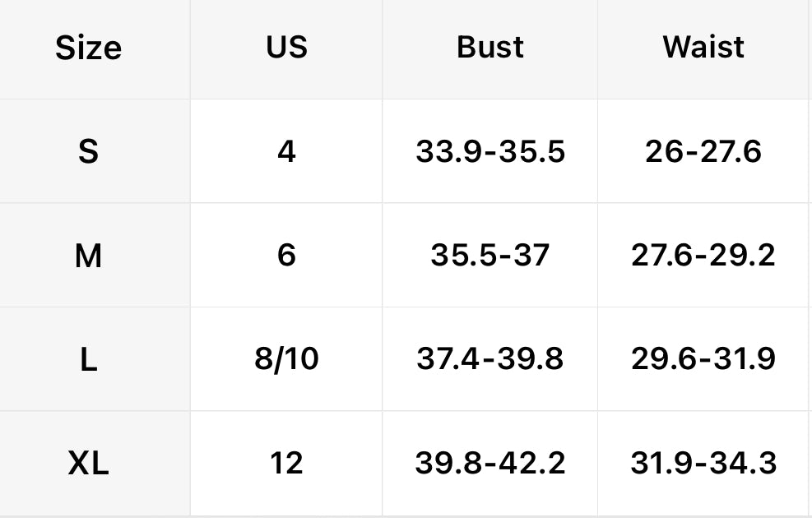Select the M size row label
812x522 pixels.
click(x=88, y=256)
